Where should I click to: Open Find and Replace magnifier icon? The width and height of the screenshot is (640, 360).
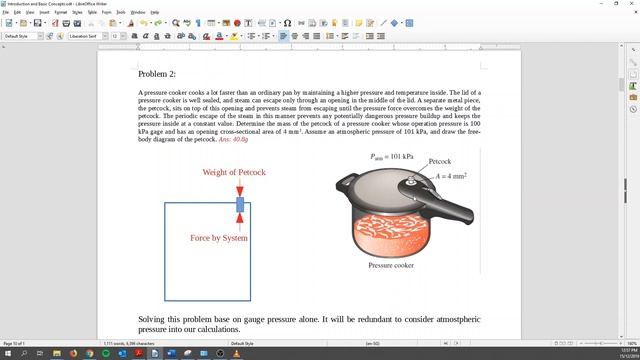point(176,23)
